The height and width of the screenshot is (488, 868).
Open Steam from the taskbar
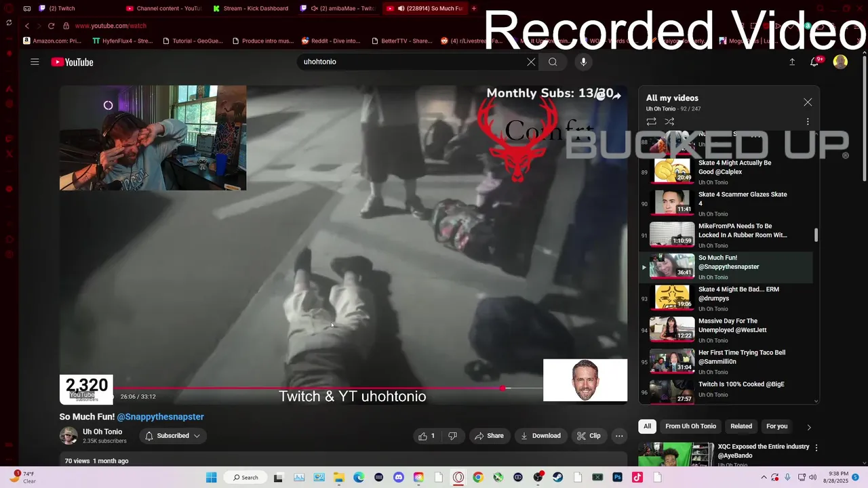tap(558, 477)
